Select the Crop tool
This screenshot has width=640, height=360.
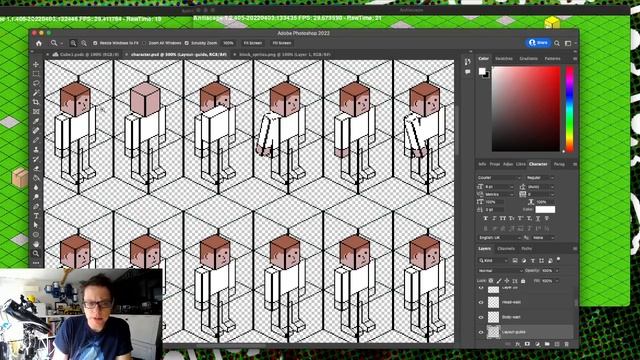click(x=36, y=102)
